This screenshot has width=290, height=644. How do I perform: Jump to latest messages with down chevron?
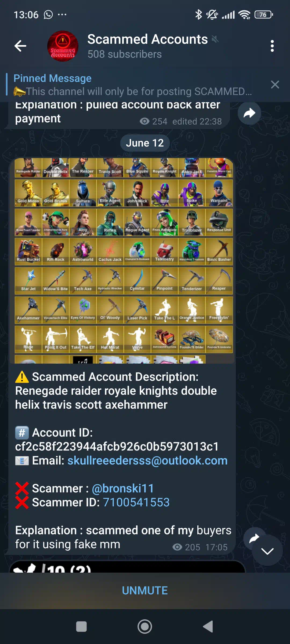tap(267, 551)
